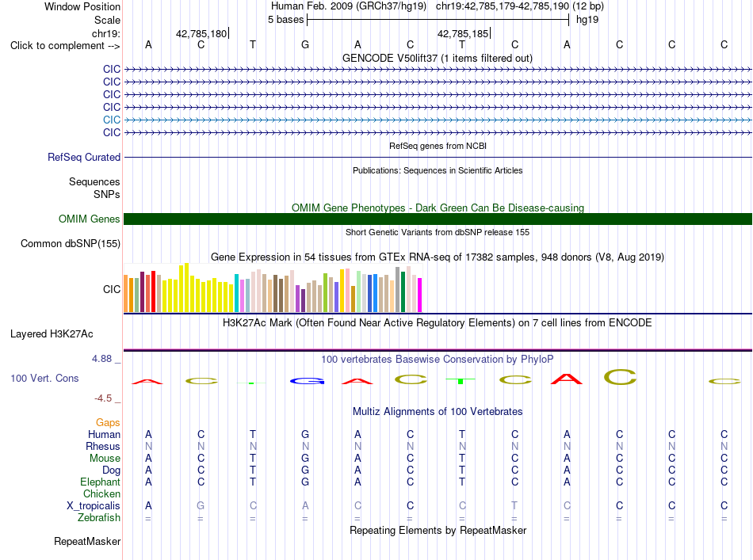The height and width of the screenshot is (560, 753).
Task: Open the H3K27Ac Mark ENCODE track title
Action: click(438, 323)
